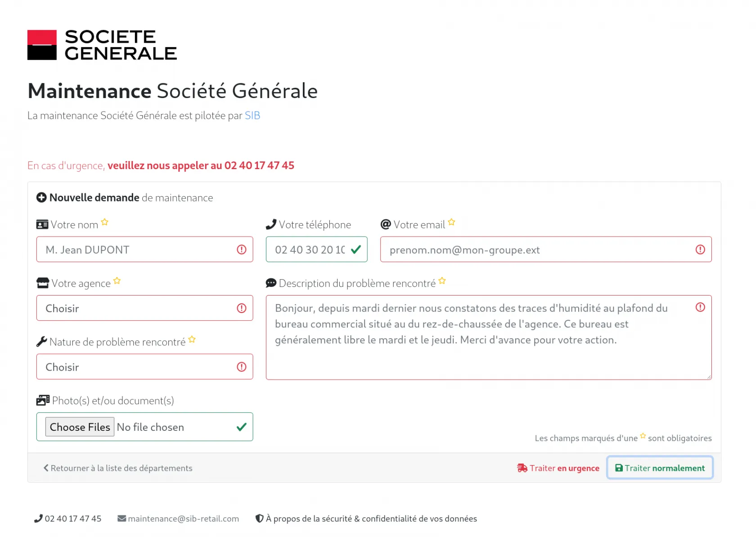Click the speech bubble icon beside Description
This screenshot has width=756, height=537.
(x=271, y=283)
